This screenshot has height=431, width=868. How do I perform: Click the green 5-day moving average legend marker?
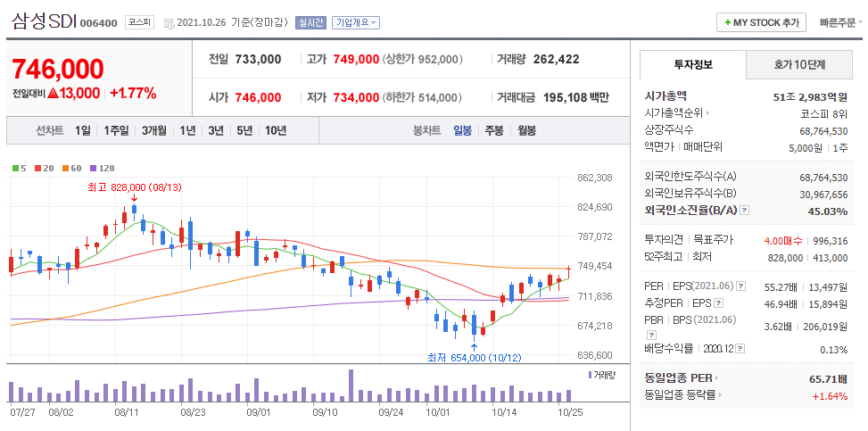click(15, 168)
